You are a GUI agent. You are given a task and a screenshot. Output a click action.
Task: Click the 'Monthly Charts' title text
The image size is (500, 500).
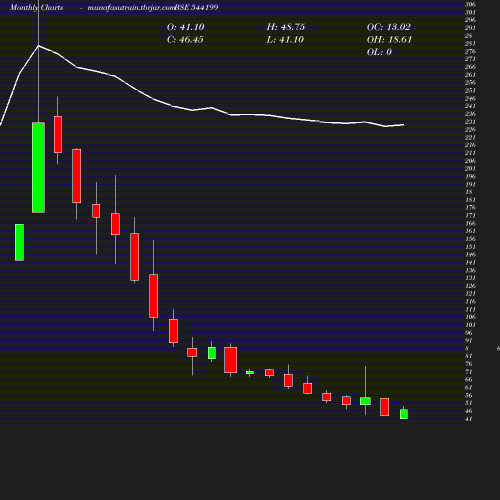[36, 7]
